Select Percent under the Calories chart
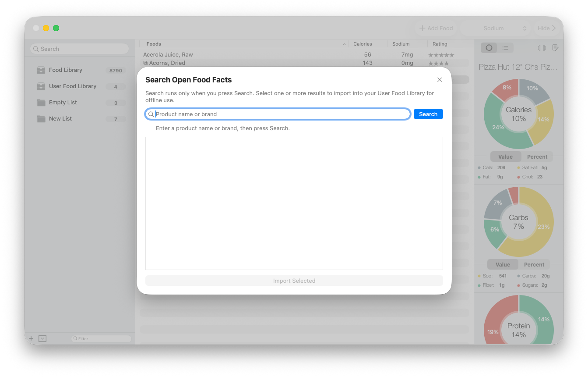Image resolution: width=588 pixels, height=377 pixels. [x=537, y=156]
